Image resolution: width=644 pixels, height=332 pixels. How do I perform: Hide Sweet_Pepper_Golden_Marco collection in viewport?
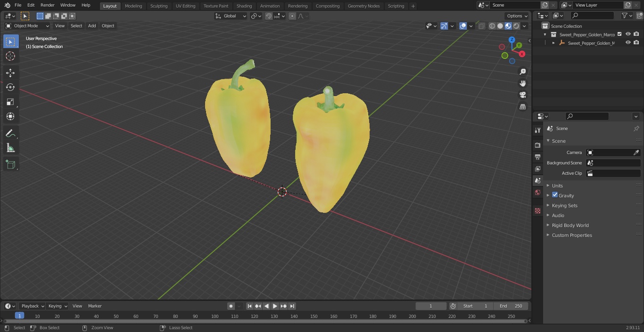tap(628, 34)
